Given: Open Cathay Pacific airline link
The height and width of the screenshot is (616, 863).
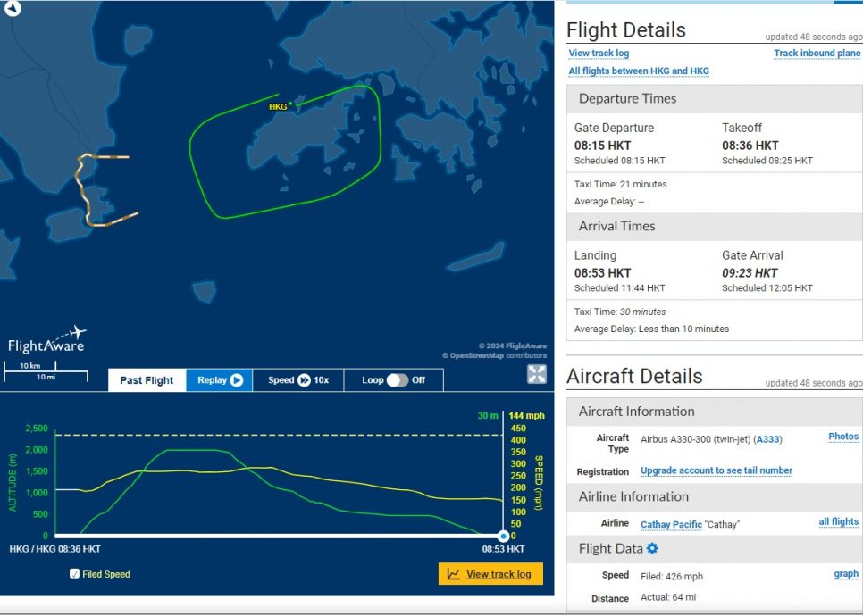Looking at the screenshot, I should pos(671,524).
